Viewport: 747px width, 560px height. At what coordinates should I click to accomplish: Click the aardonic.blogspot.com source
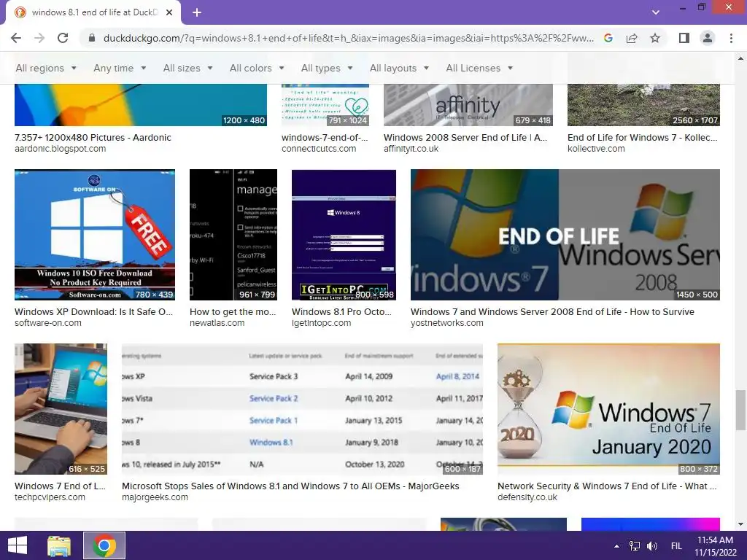[61, 149]
